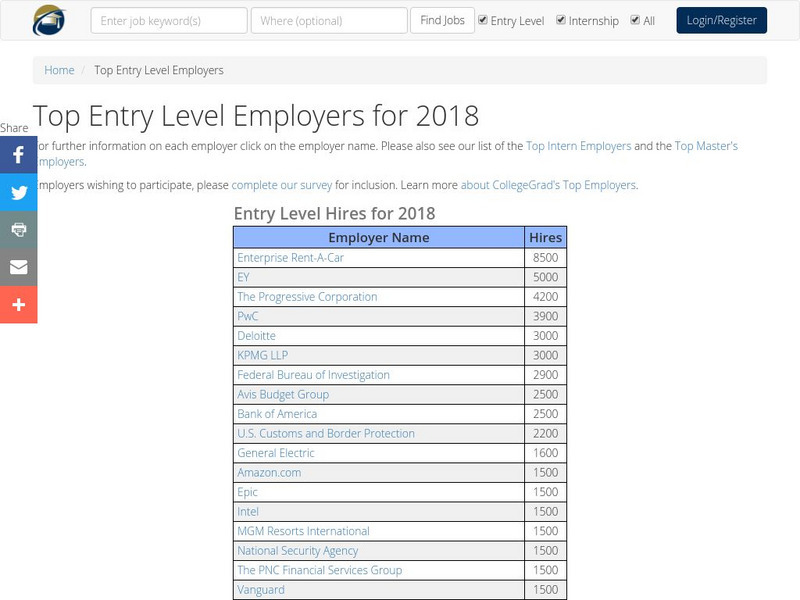Open Enterprise Rent-A-Car employer link

point(290,258)
